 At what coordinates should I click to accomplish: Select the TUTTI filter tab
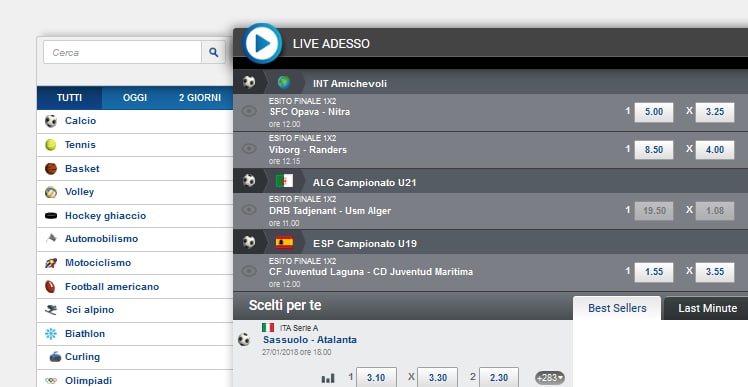point(69,98)
